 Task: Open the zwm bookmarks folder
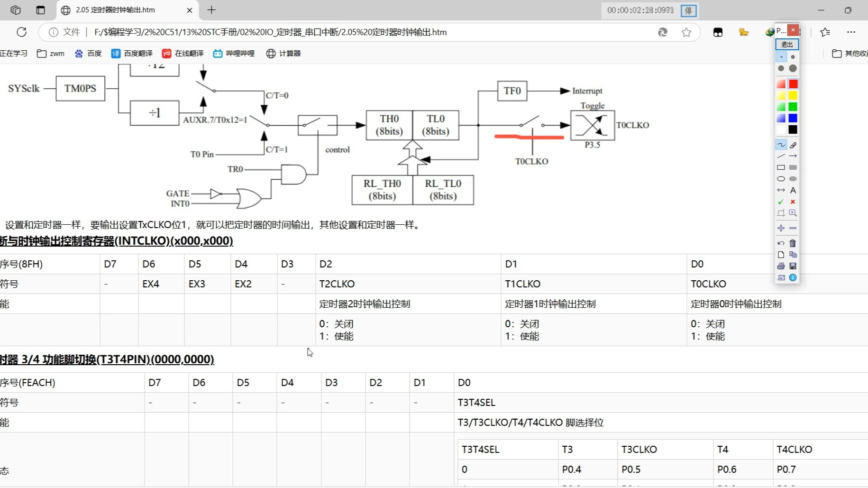click(x=51, y=54)
